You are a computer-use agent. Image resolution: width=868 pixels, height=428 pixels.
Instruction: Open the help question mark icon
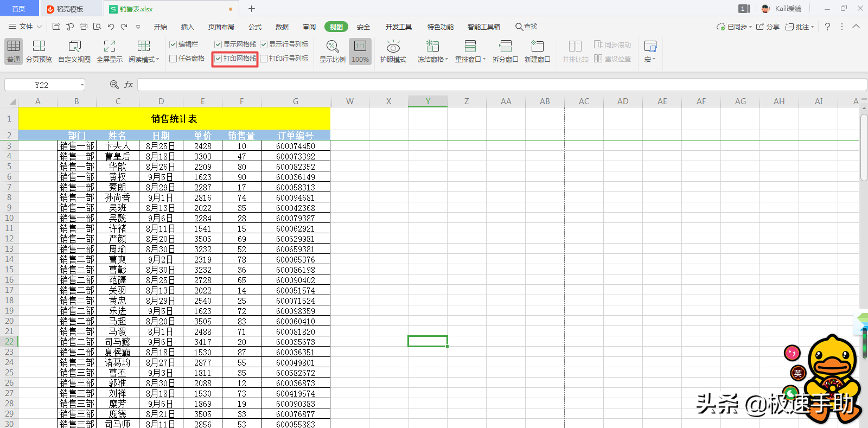pos(827,27)
